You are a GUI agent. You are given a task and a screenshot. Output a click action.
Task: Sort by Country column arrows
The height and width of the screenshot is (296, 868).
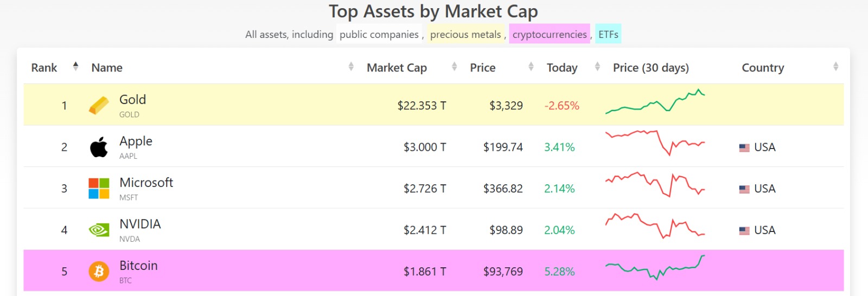point(835,67)
